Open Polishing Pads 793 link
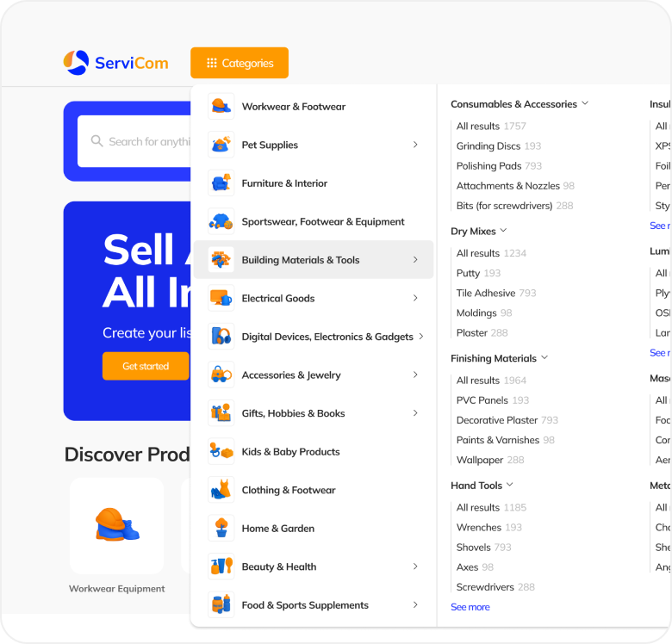Viewport: 672px width, 644px height. [499, 165]
